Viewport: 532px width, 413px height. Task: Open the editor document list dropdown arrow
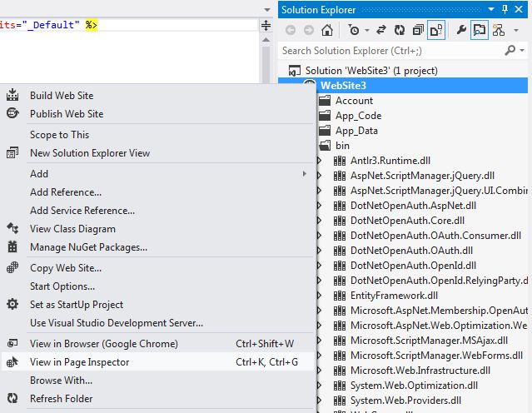(267, 9)
